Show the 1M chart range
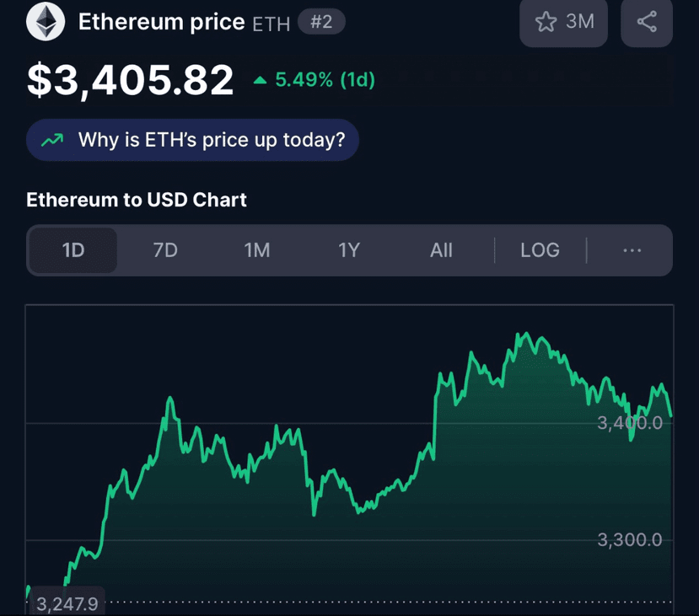 coord(257,250)
